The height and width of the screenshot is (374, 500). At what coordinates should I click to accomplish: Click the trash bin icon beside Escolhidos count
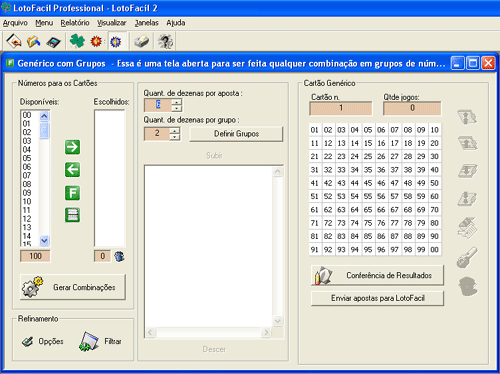[119, 256]
